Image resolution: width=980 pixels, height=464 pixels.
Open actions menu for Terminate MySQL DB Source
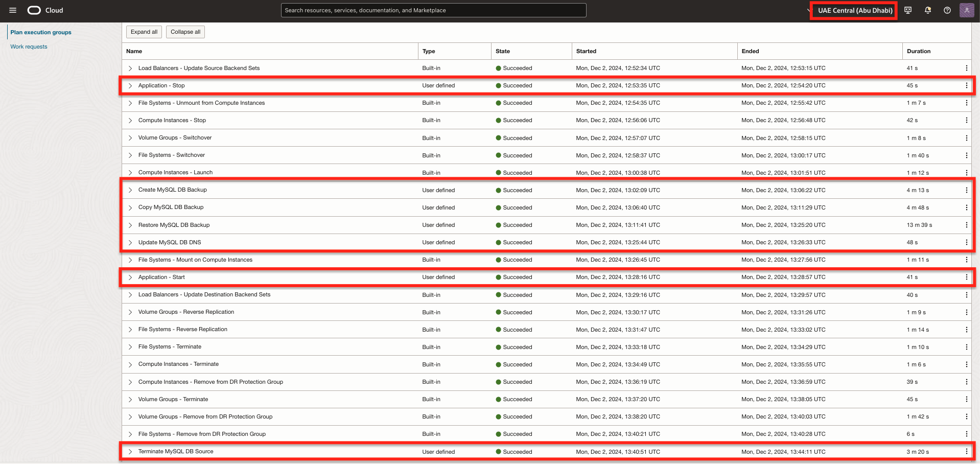point(966,452)
